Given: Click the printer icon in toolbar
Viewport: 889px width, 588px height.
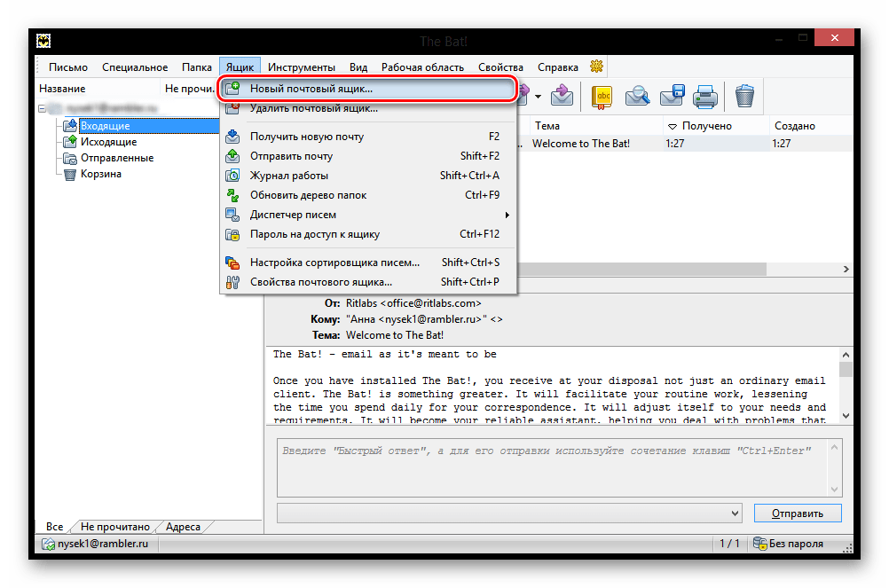Looking at the screenshot, I should (705, 96).
